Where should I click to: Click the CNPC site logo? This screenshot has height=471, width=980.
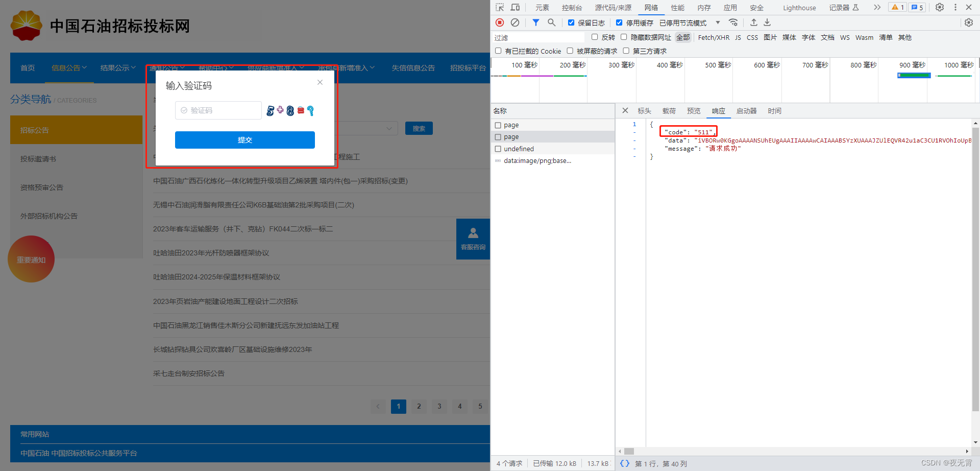(27, 26)
